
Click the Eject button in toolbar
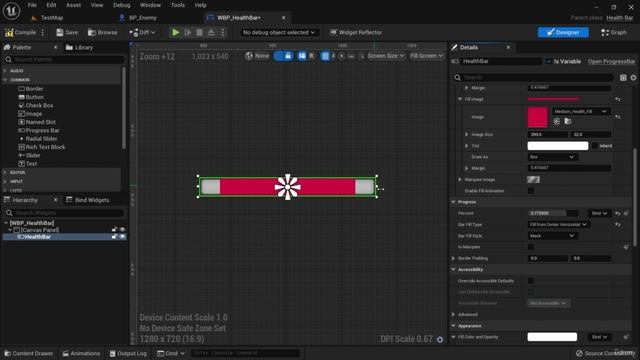coord(211,32)
